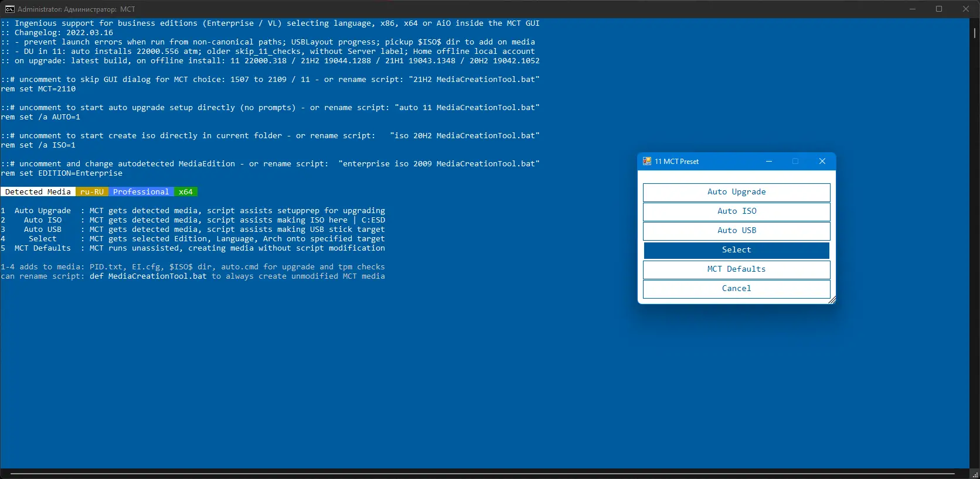Click console list row "2 Auto ISO"
This screenshot has height=479, width=980.
click(193, 220)
